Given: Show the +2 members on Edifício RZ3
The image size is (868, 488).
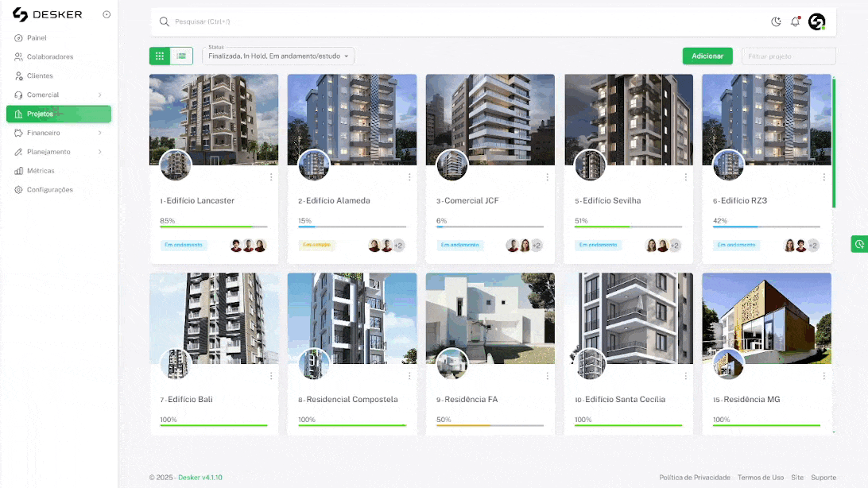Looking at the screenshot, I should tap(812, 245).
